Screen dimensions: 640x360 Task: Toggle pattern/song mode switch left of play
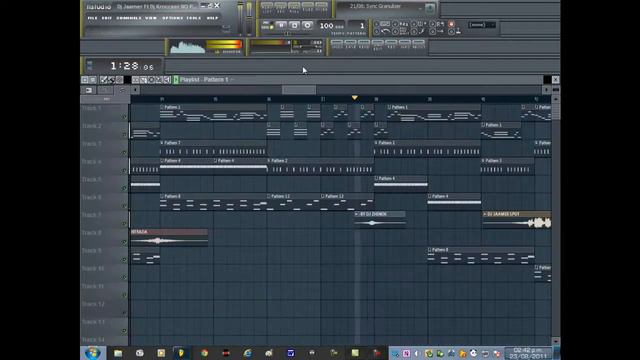[x=267, y=25]
